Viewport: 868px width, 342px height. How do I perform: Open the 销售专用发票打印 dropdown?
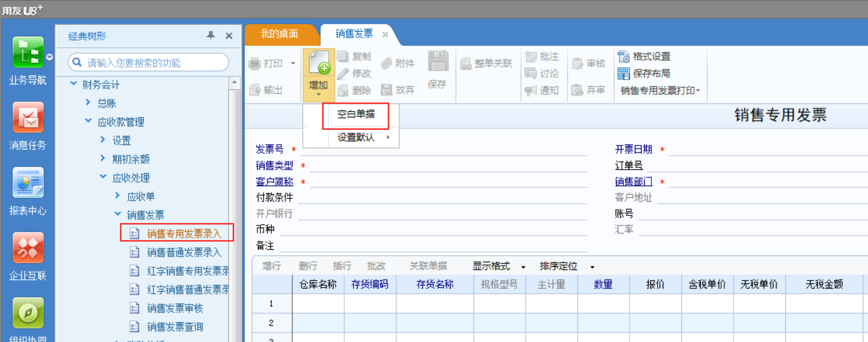coord(660,91)
